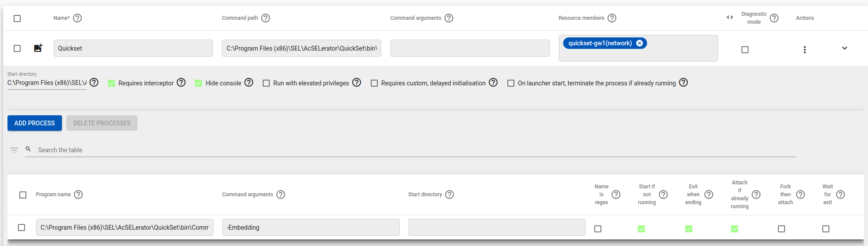Screen dimensions: 868x246
Task: Enable Run with elevated privileges
Action: pos(266,83)
